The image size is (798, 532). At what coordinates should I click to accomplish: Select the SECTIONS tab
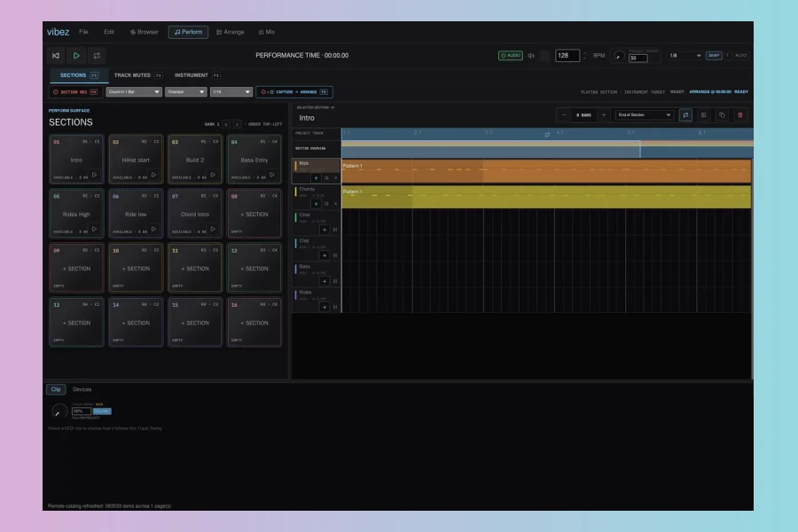tap(79, 75)
